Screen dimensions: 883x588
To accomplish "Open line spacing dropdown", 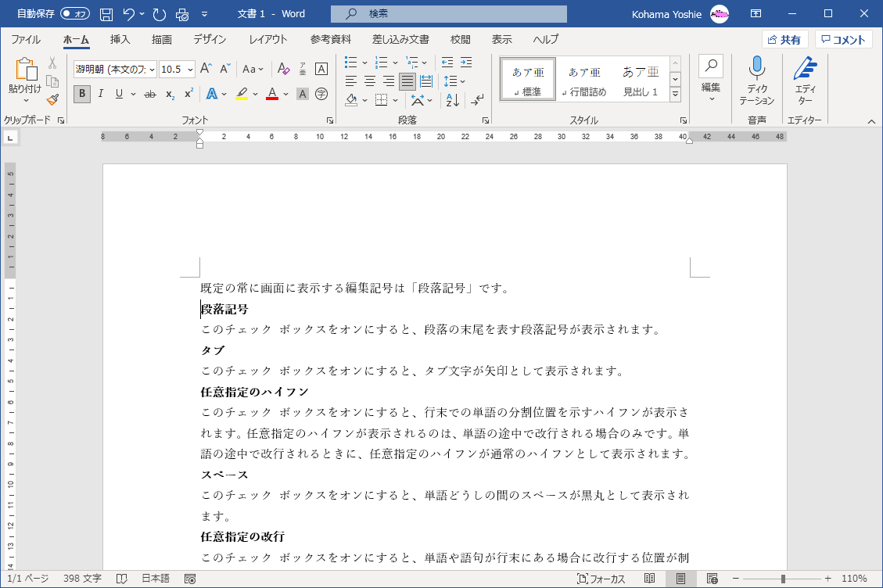I will [x=455, y=81].
